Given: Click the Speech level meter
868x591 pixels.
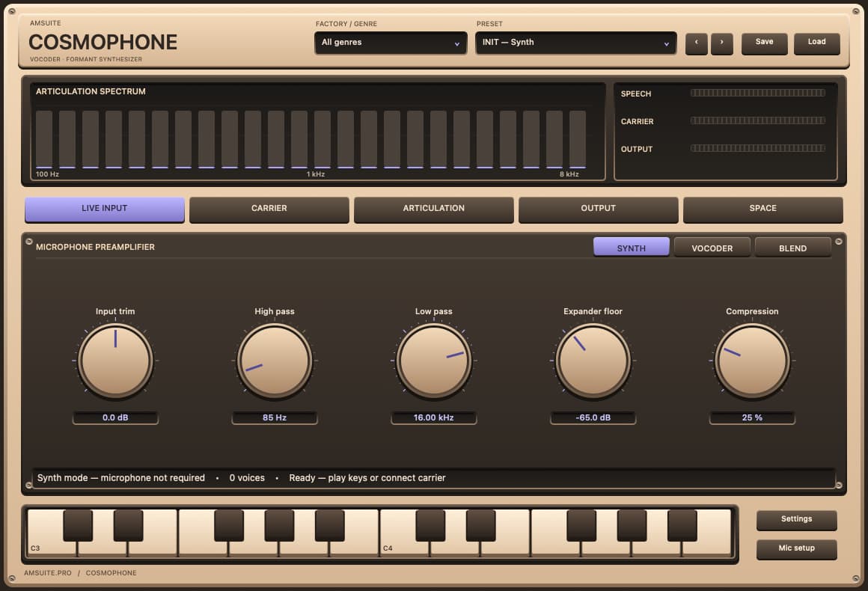Looking at the screenshot, I should (757, 93).
